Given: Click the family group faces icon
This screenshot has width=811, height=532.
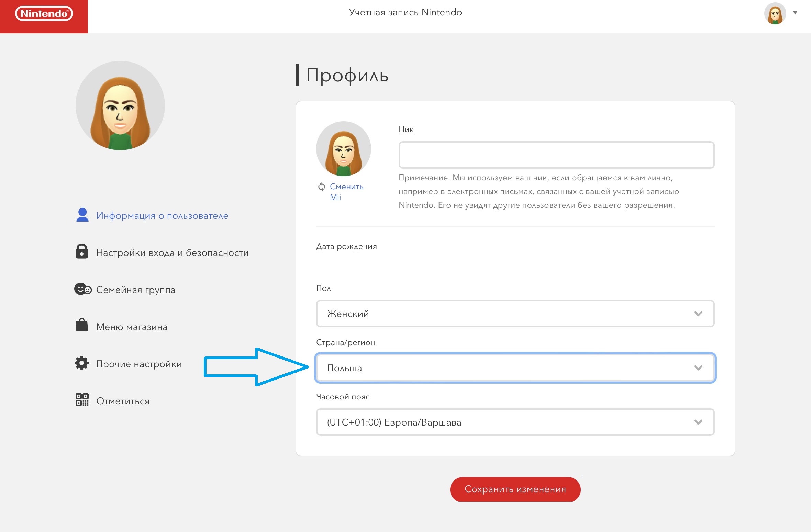Looking at the screenshot, I should pyautogui.click(x=83, y=289).
